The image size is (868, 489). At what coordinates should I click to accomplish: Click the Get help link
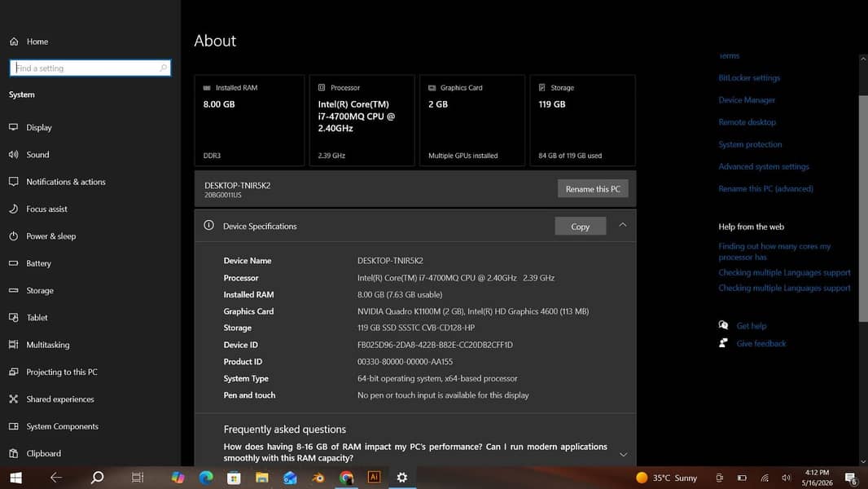coord(752,326)
